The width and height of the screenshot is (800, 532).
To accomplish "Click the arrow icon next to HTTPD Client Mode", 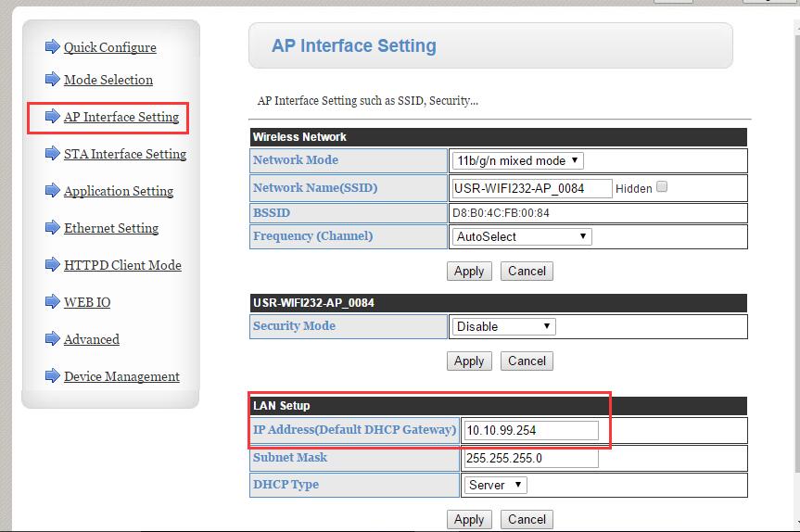I will coord(53,264).
